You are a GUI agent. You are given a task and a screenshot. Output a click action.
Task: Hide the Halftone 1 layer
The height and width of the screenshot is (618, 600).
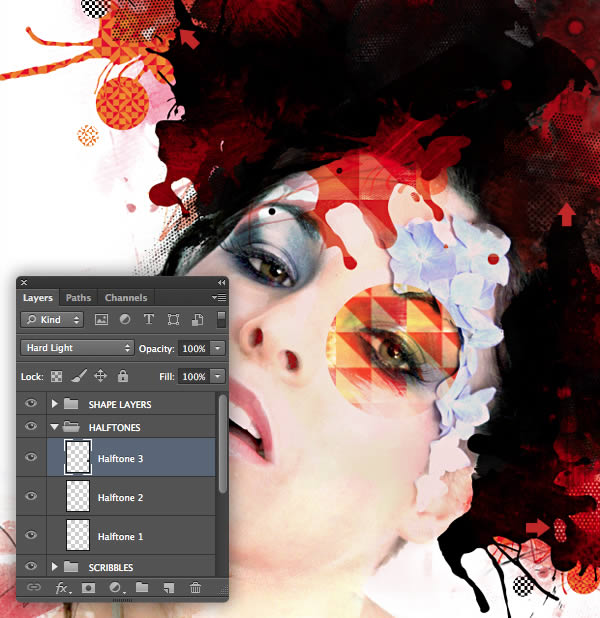[x=31, y=535]
